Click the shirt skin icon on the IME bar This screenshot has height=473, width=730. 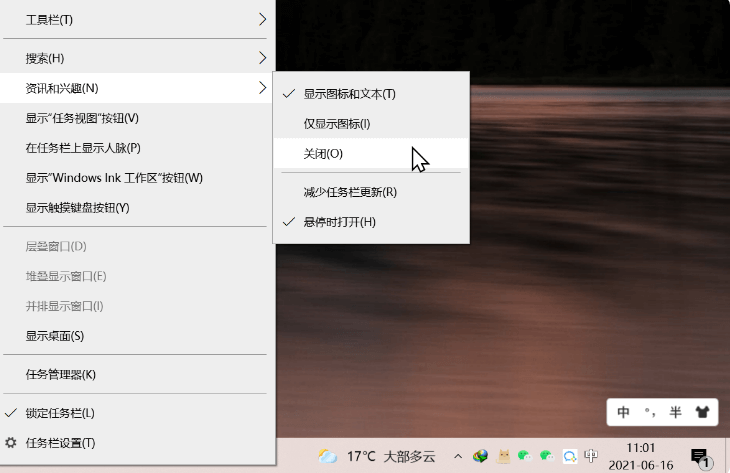(x=702, y=412)
